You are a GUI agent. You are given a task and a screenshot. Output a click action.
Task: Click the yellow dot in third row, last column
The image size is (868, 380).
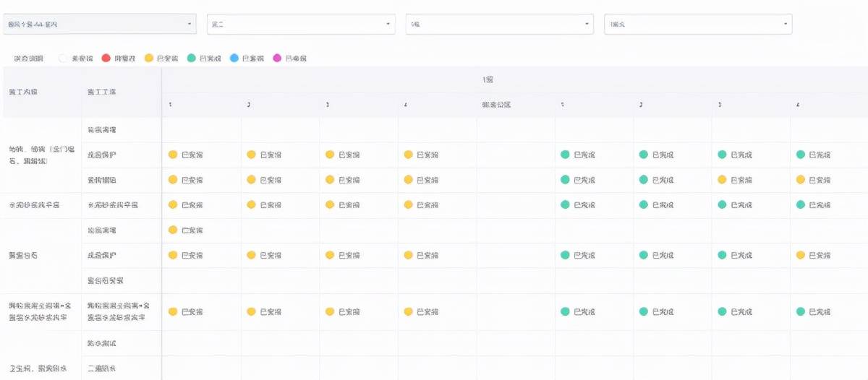tap(801, 180)
